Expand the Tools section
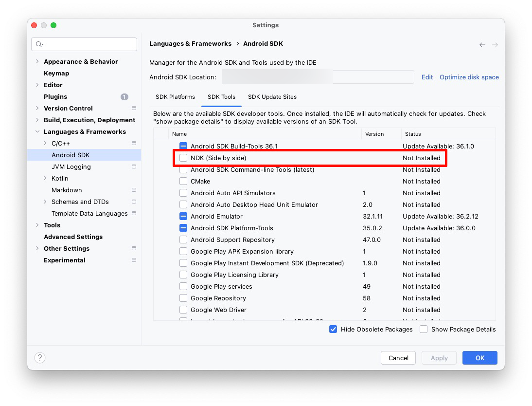 click(37, 225)
